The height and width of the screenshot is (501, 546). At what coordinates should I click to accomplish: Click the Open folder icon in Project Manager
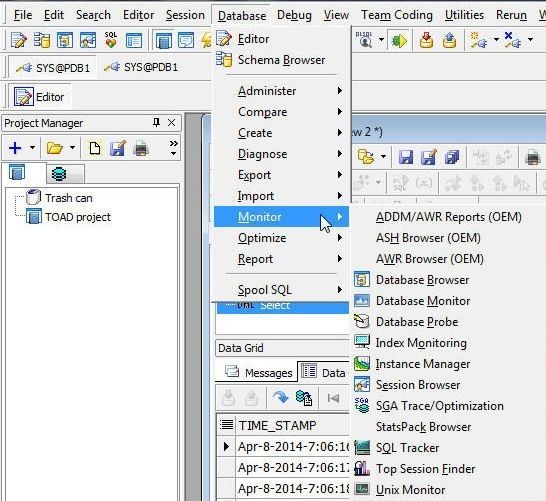tap(55, 148)
